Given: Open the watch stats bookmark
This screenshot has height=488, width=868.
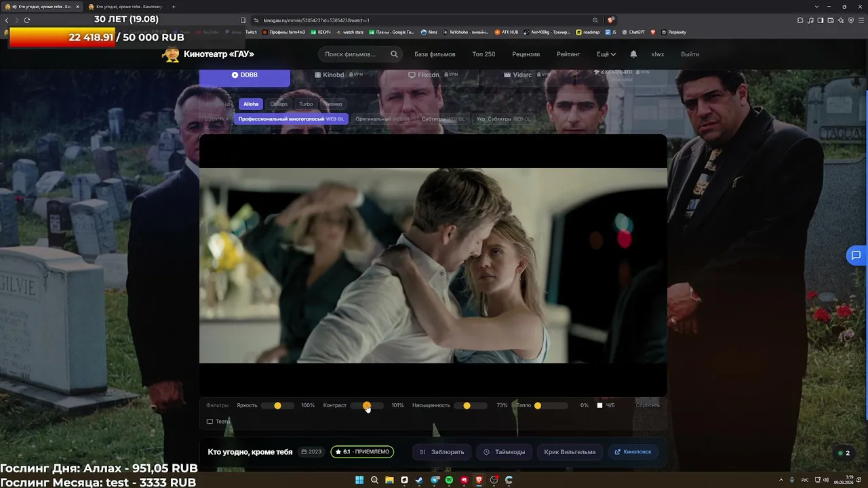Looking at the screenshot, I should [349, 32].
